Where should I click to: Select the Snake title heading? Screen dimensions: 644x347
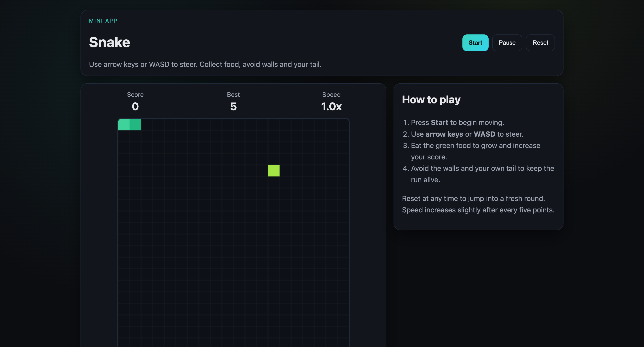110,42
